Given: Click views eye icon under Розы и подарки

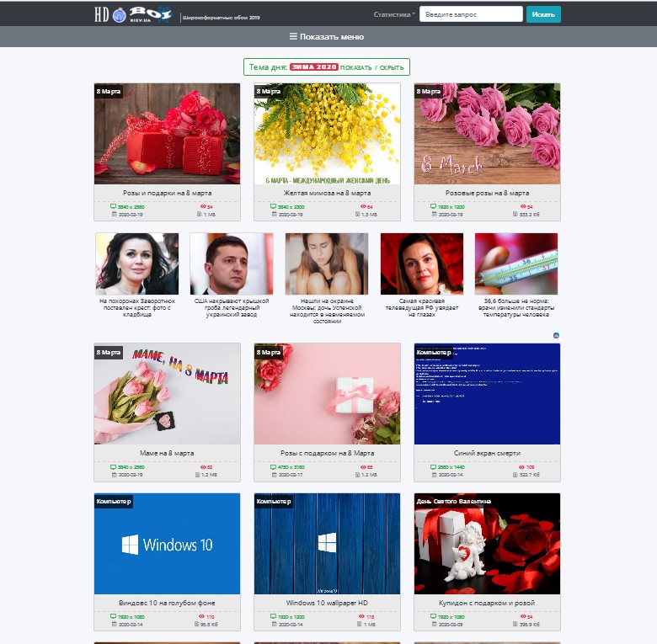Looking at the screenshot, I should click(x=203, y=206).
